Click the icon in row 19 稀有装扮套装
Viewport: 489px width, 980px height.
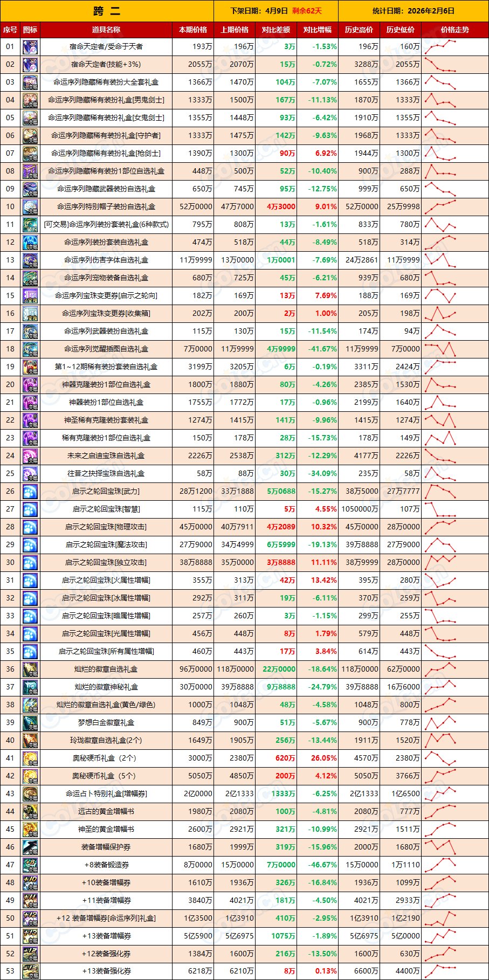30,367
